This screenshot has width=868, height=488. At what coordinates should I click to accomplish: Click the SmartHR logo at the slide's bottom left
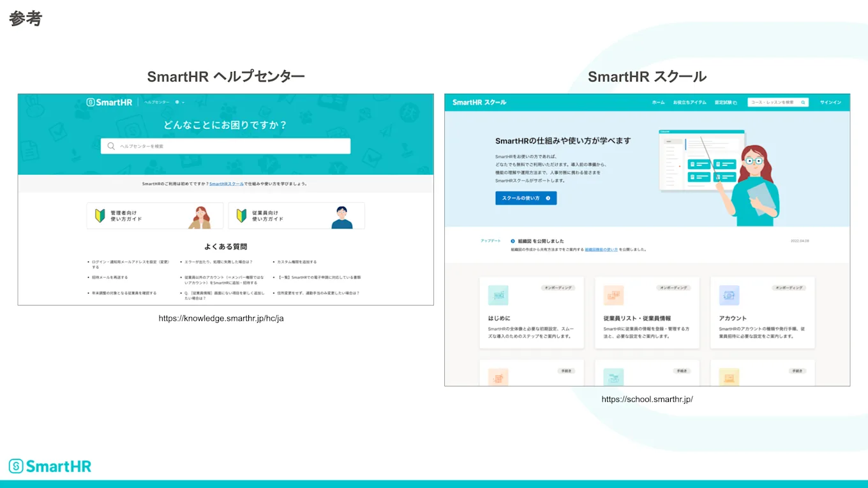[50, 466]
